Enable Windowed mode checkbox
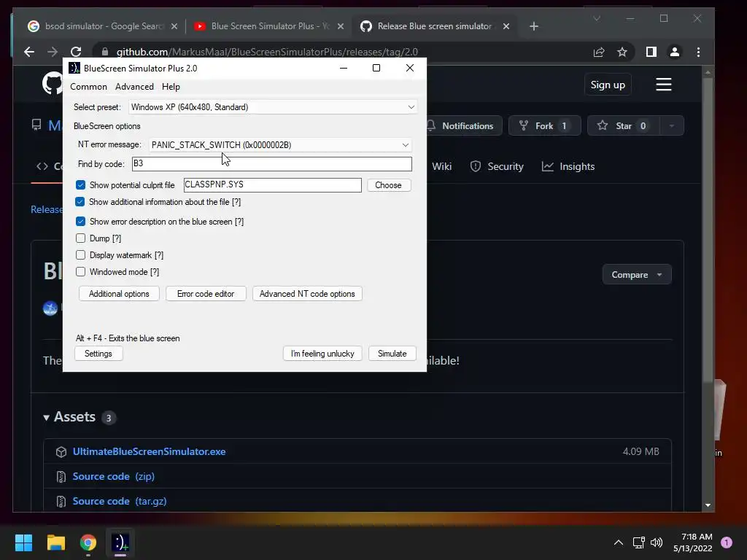The width and height of the screenshot is (747, 560). (80, 271)
